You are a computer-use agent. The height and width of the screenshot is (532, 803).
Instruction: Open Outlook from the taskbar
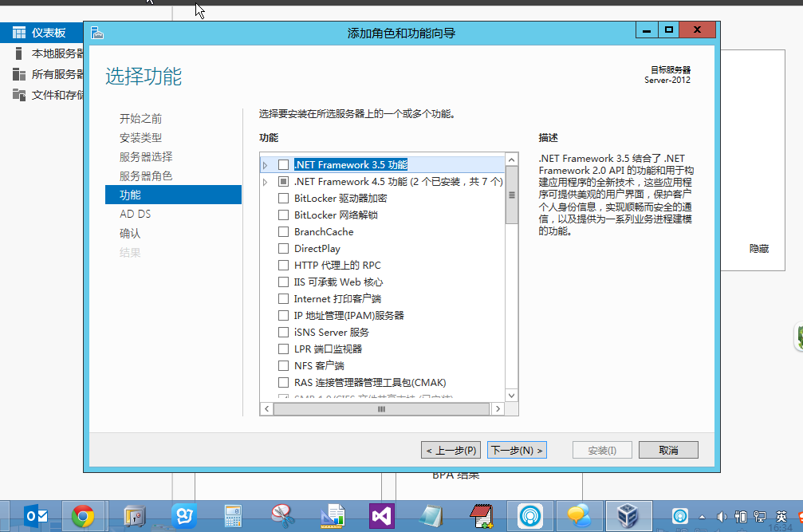point(36,516)
